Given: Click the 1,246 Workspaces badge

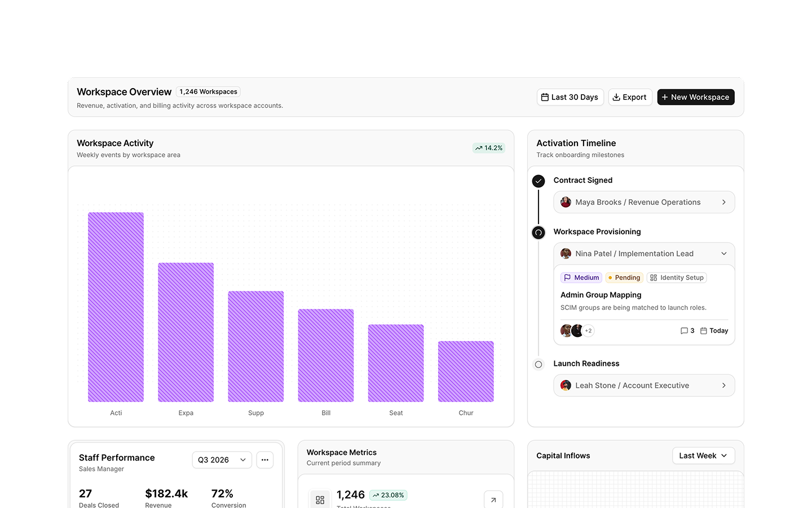Looking at the screenshot, I should 208,92.
